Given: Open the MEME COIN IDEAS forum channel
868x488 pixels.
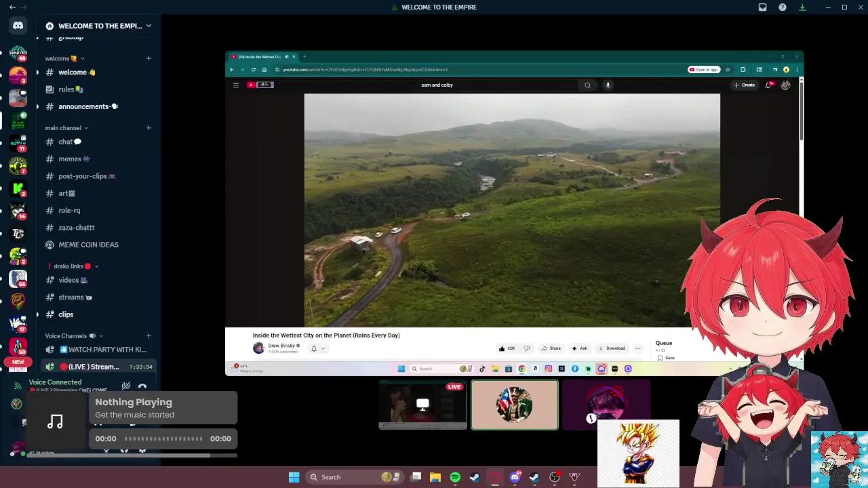Looking at the screenshot, I should click(98, 245).
